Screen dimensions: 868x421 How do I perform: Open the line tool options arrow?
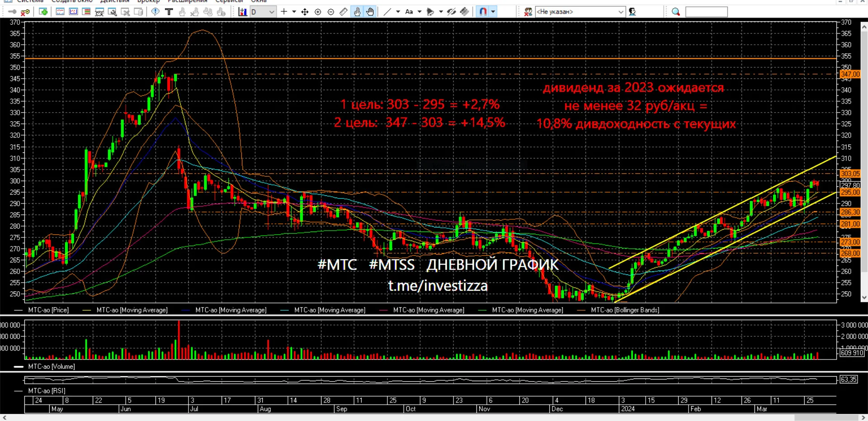pyautogui.click(x=398, y=12)
